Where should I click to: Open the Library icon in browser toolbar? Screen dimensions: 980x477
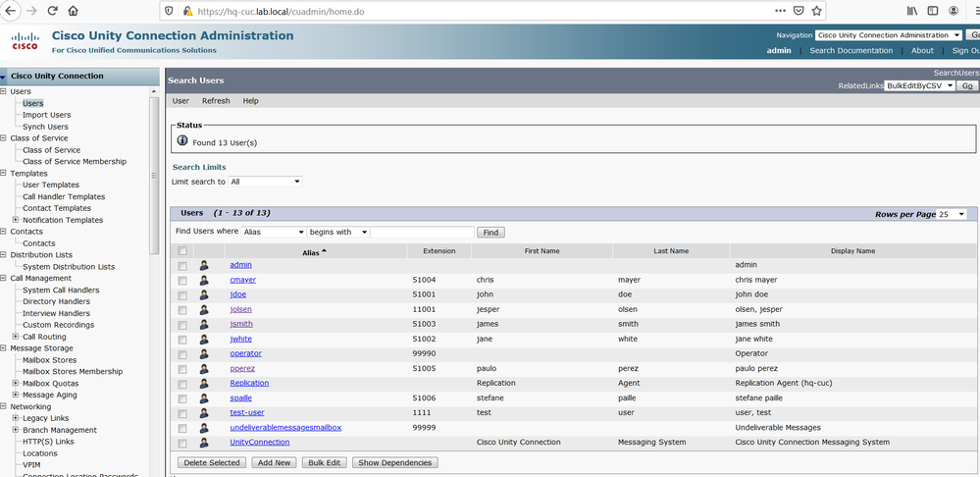[x=913, y=11]
